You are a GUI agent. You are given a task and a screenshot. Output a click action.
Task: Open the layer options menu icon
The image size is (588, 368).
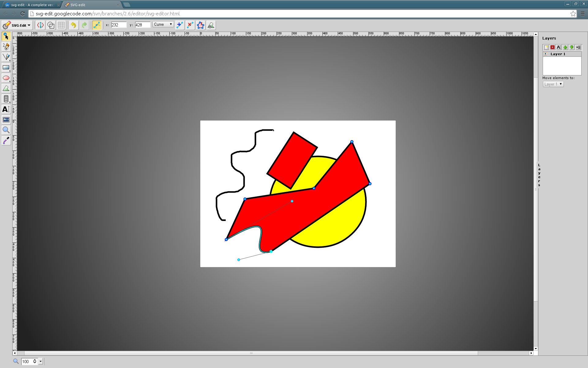pos(578,47)
